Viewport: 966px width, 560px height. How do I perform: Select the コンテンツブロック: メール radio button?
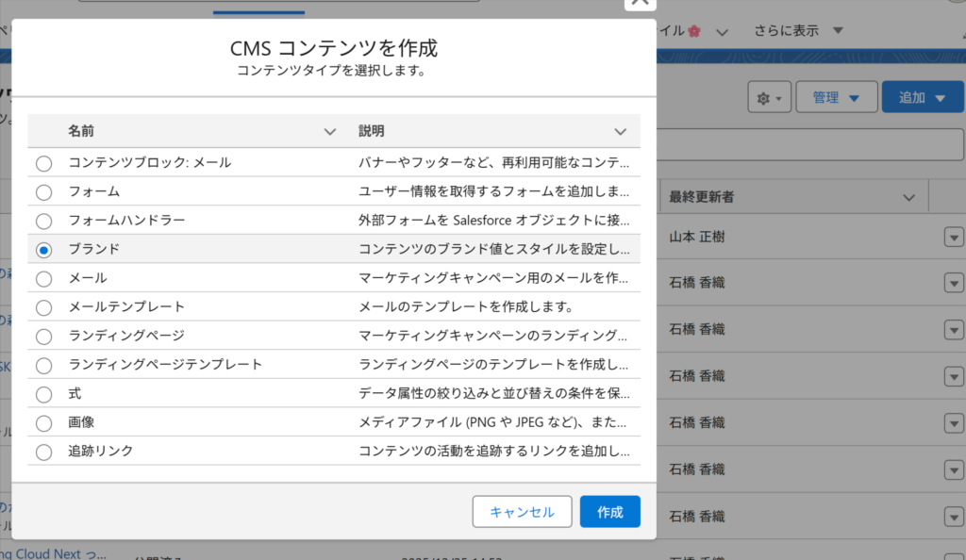coord(43,163)
